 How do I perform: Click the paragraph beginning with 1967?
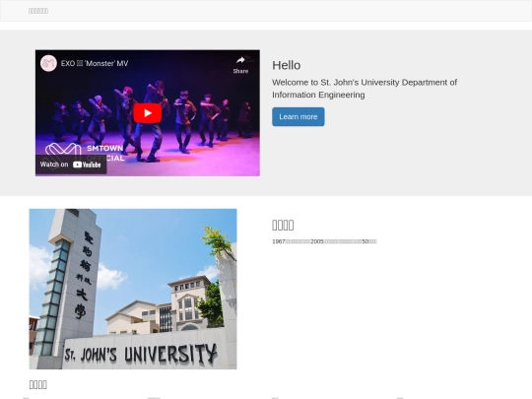click(324, 241)
